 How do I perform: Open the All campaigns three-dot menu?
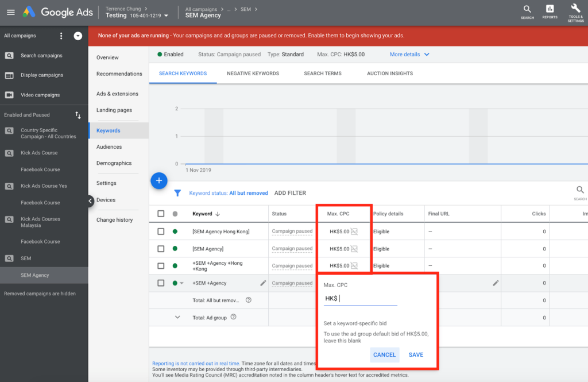pos(61,36)
